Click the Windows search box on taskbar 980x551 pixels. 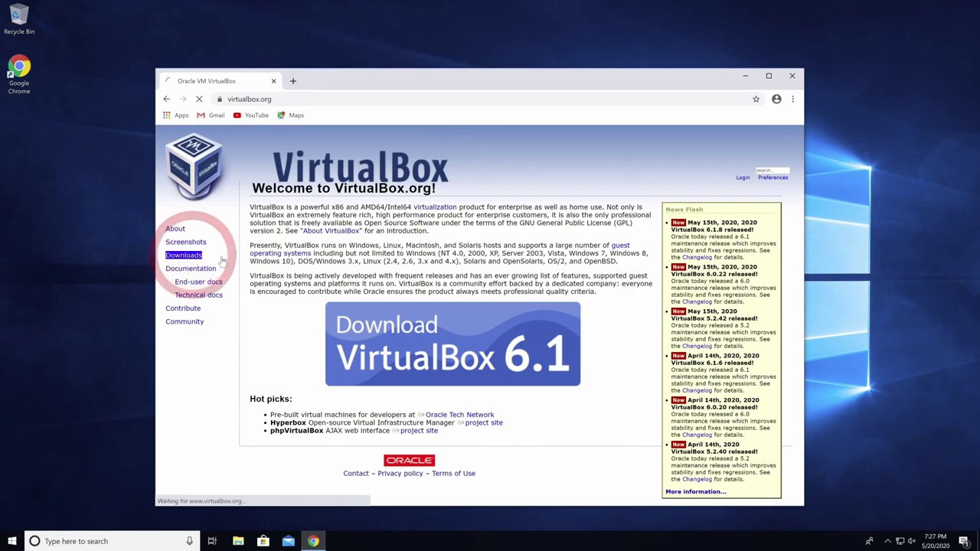coord(112,541)
